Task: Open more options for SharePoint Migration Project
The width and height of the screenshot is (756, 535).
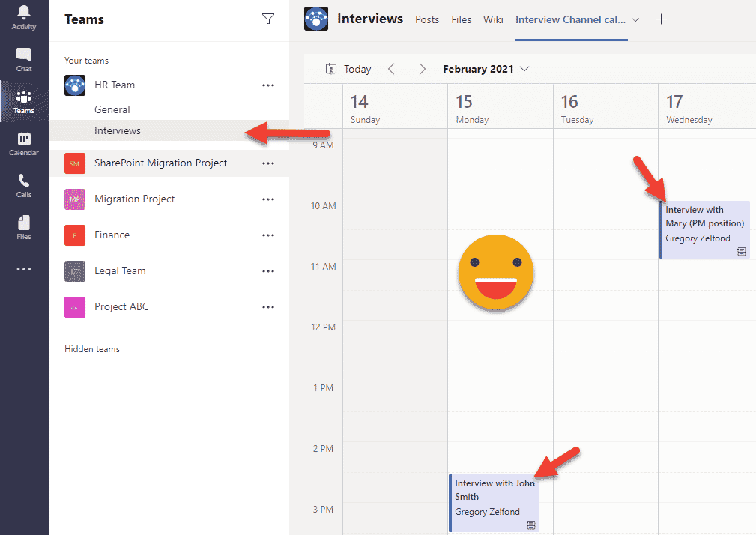Action: [268, 163]
